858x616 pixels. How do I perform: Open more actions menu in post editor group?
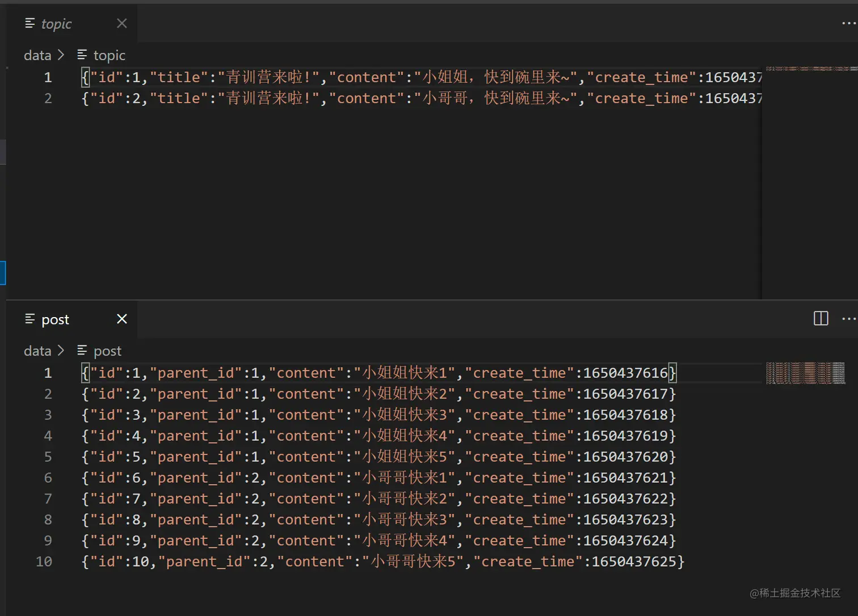(x=849, y=319)
